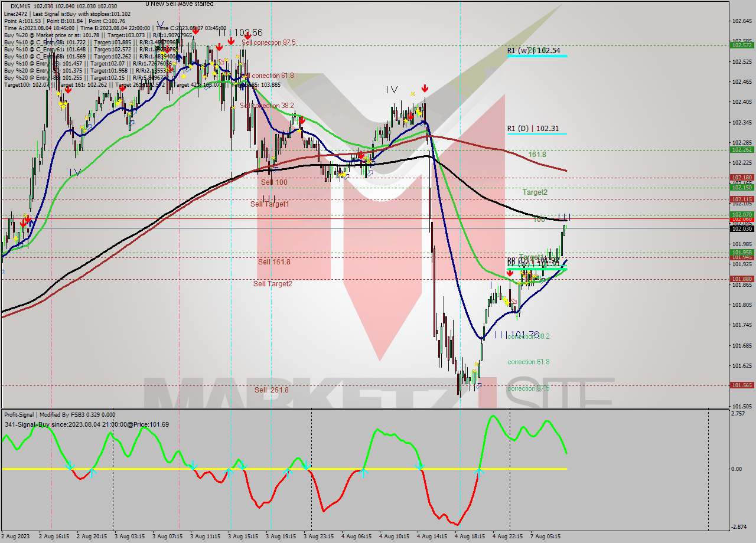The width and height of the screenshot is (756, 543).
Task: Click the '4 Aug 14:15' time axis label
Action: click(x=432, y=537)
